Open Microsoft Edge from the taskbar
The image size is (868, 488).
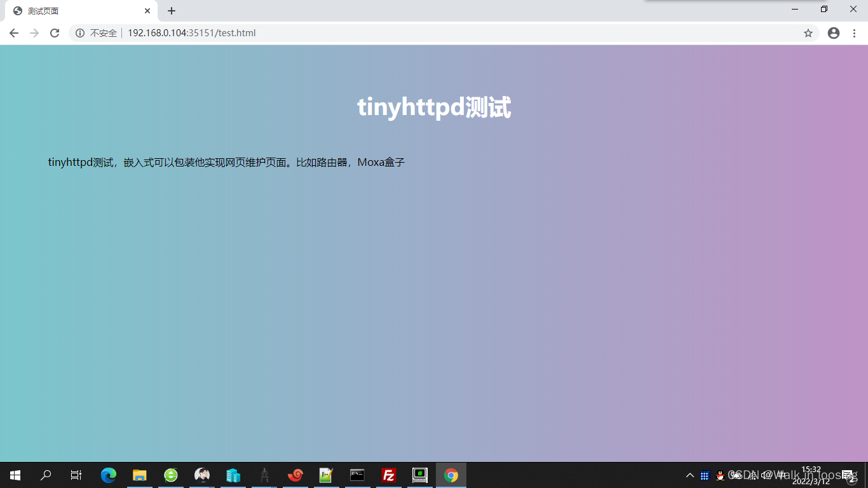click(108, 475)
